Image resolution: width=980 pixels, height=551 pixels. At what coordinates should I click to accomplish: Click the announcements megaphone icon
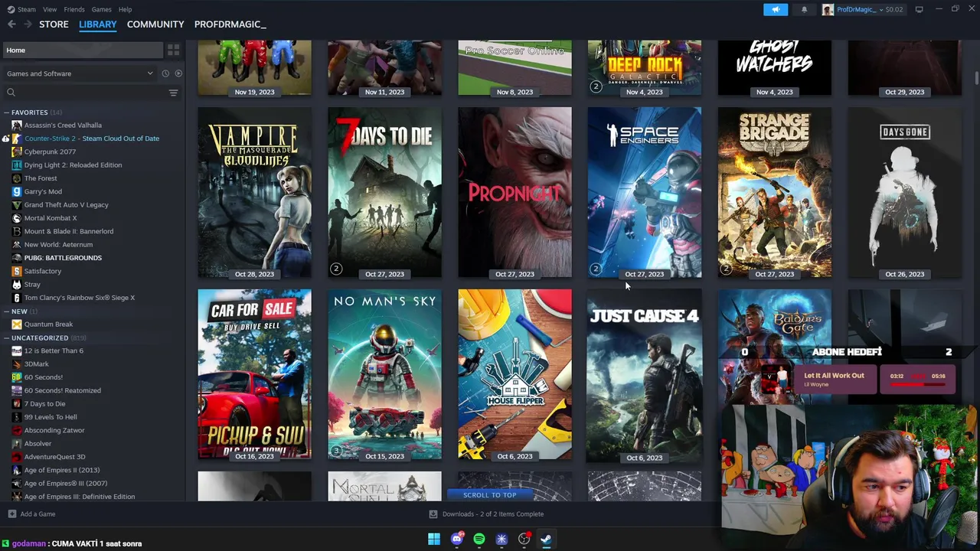tap(776, 9)
